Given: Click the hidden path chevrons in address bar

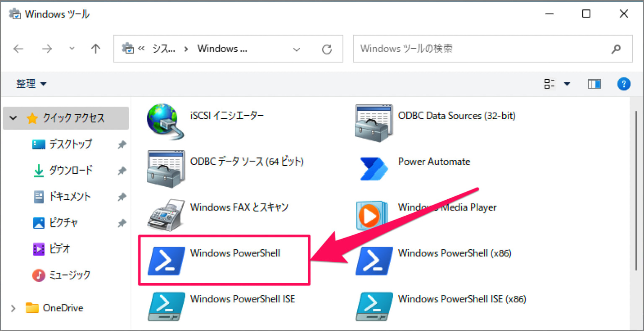Looking at the screenshot, I should click(141, 49).
